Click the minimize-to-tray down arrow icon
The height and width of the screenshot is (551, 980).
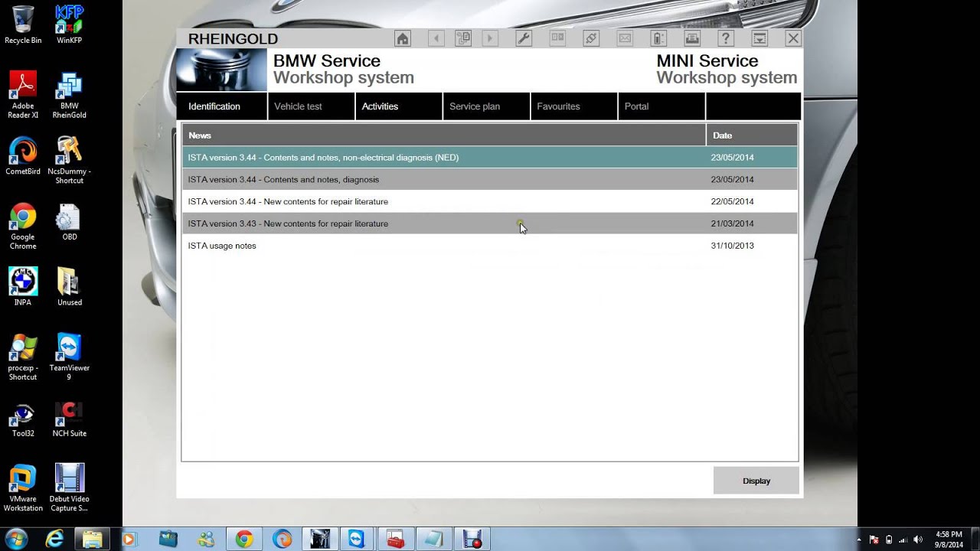pyautogui.click(x=759, y=38)
